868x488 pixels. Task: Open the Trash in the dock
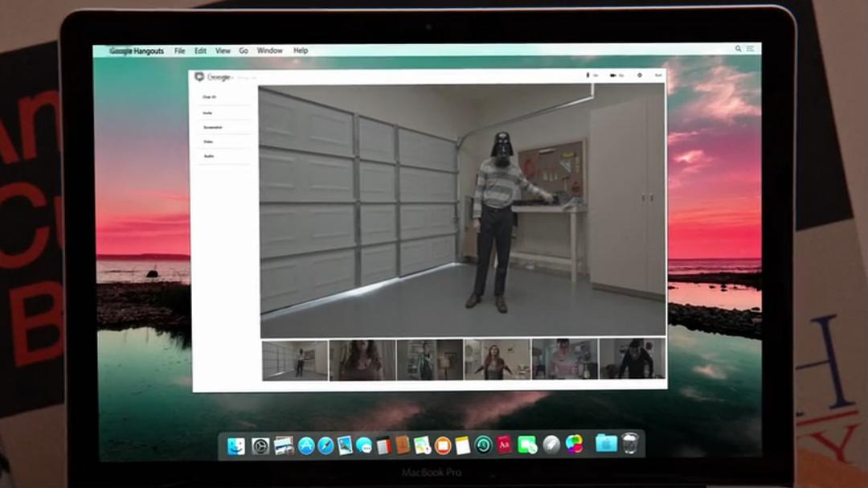630,444
